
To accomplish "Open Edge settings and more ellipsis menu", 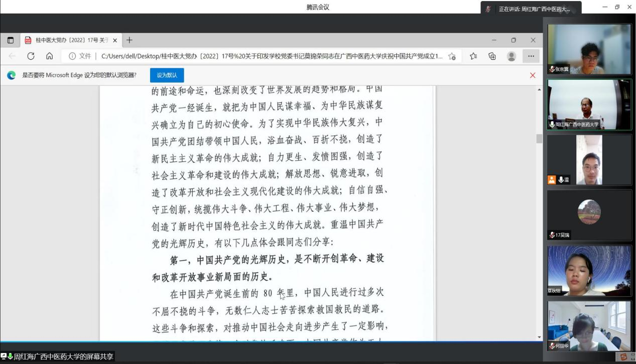I will tap(531, 56).
